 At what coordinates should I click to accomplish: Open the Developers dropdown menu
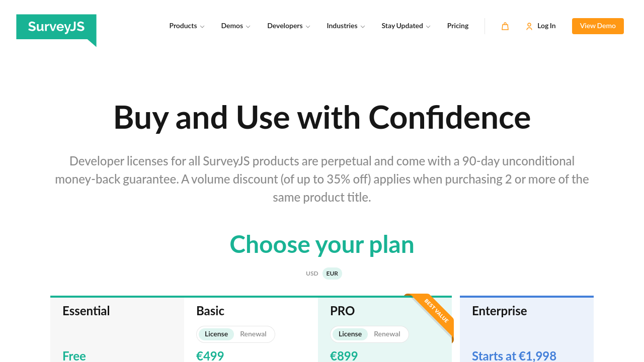[x=288, y=26]
